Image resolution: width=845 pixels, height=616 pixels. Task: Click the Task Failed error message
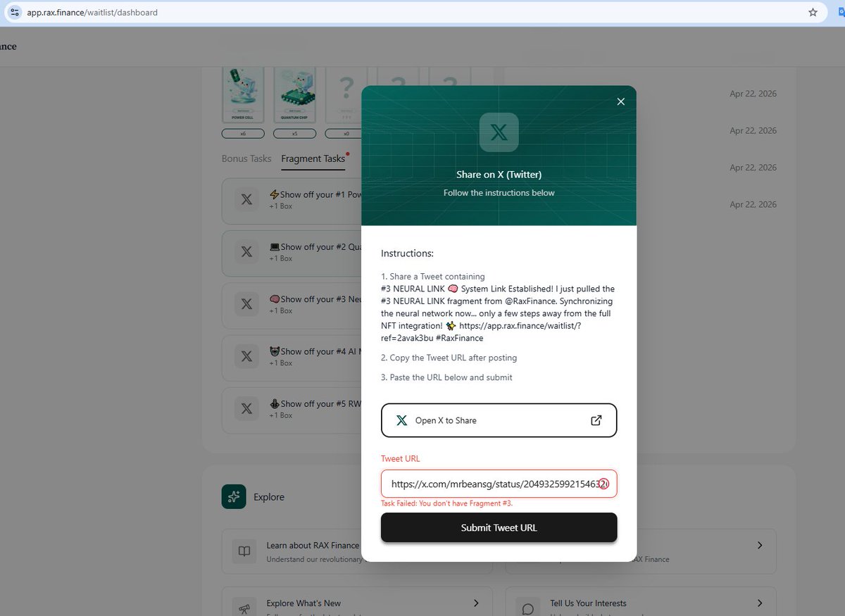coord(446,503)
